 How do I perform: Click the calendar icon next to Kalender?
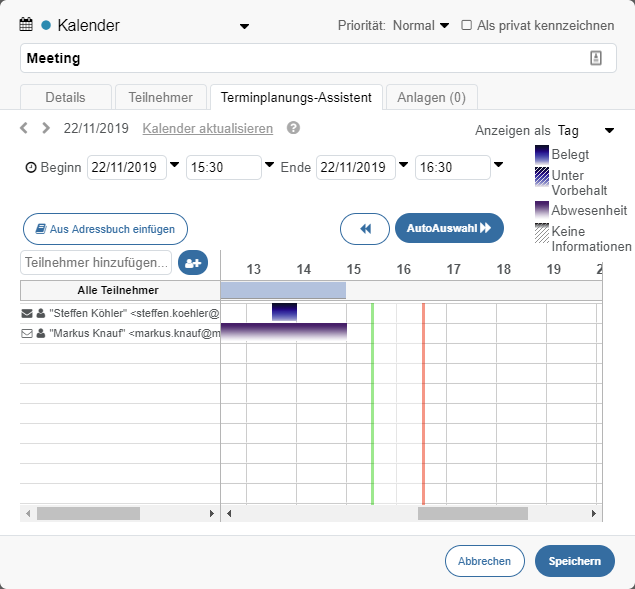(x=27, y=25)
